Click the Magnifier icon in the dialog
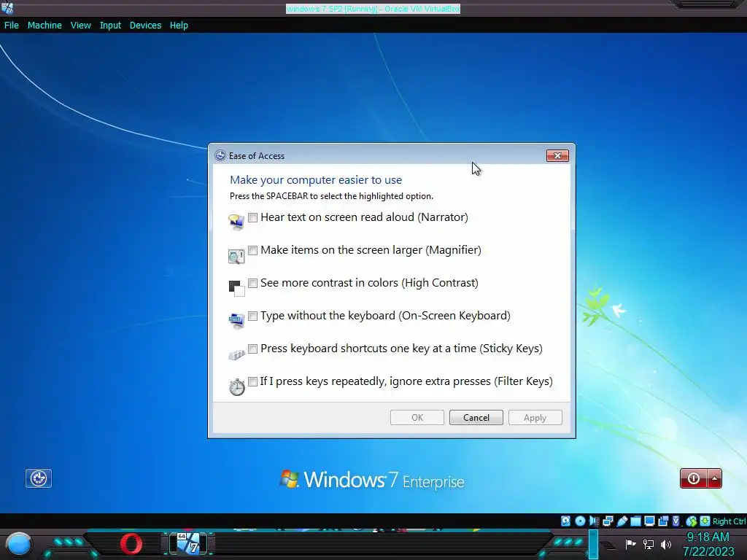 point(236,256)
